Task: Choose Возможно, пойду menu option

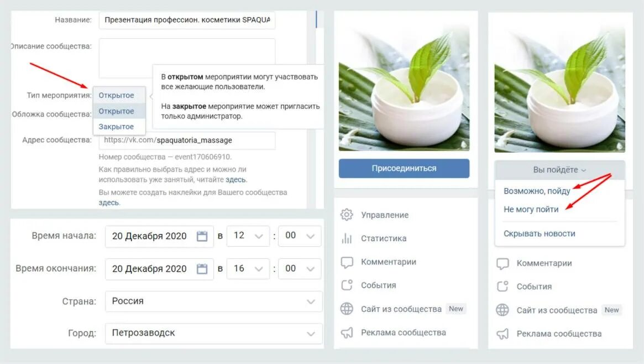Action: pos(537,191)
